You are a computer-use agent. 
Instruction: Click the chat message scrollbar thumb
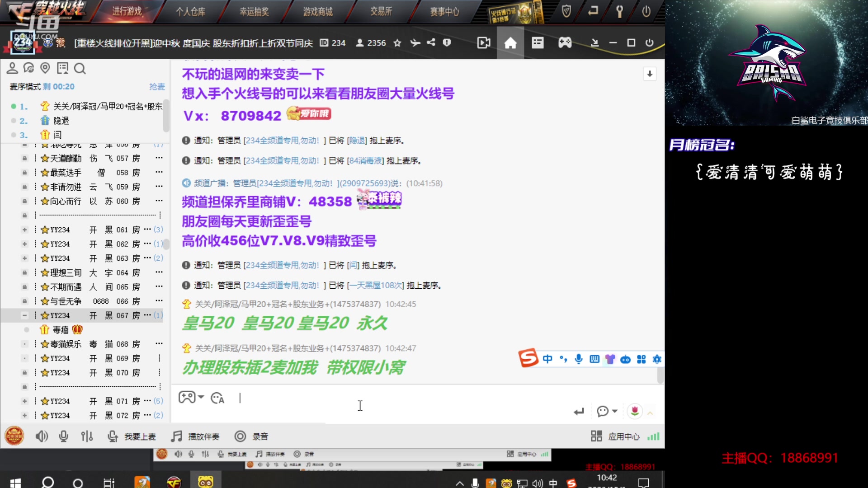coord(660,375)
